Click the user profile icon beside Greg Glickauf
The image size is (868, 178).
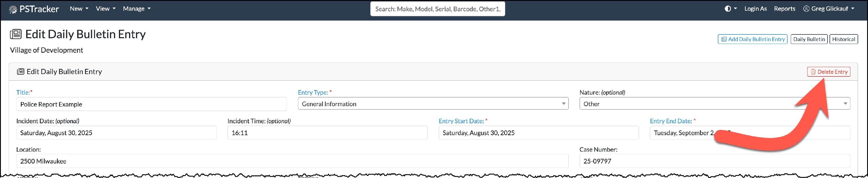click(x=806, y=9)
